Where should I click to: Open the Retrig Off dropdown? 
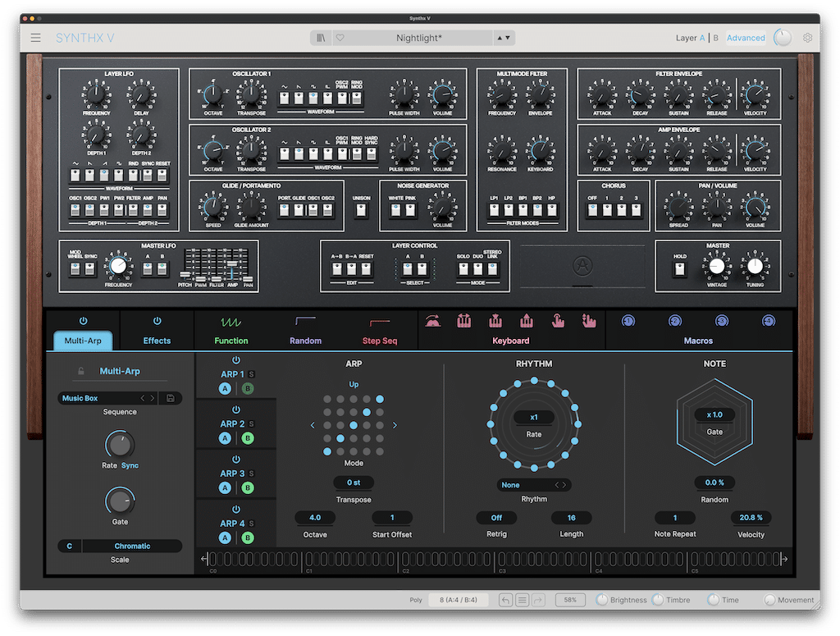pyautogui.click(x=496, y=518)
